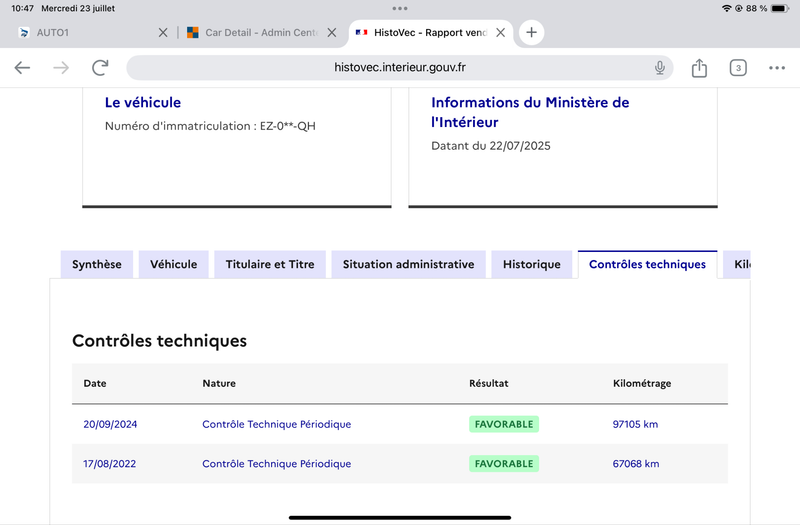Select the Titulaire et Titre tab
The image size is (800, 525).
click(270, 265)
